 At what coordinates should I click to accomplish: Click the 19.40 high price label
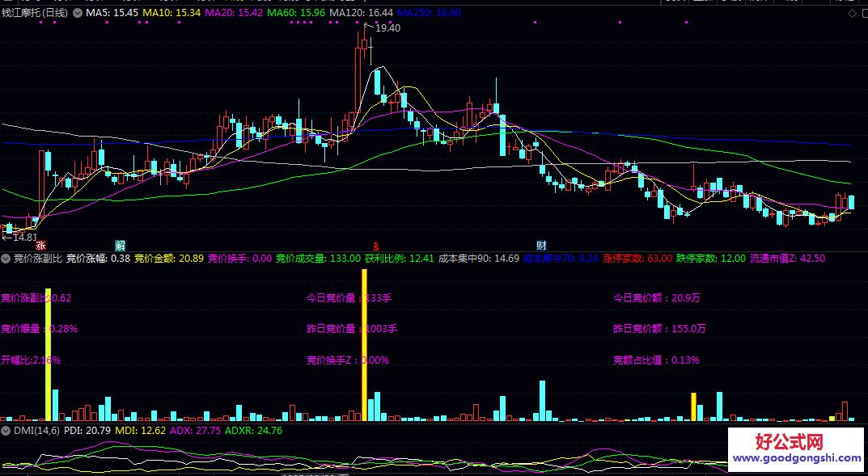pos(387,27)
